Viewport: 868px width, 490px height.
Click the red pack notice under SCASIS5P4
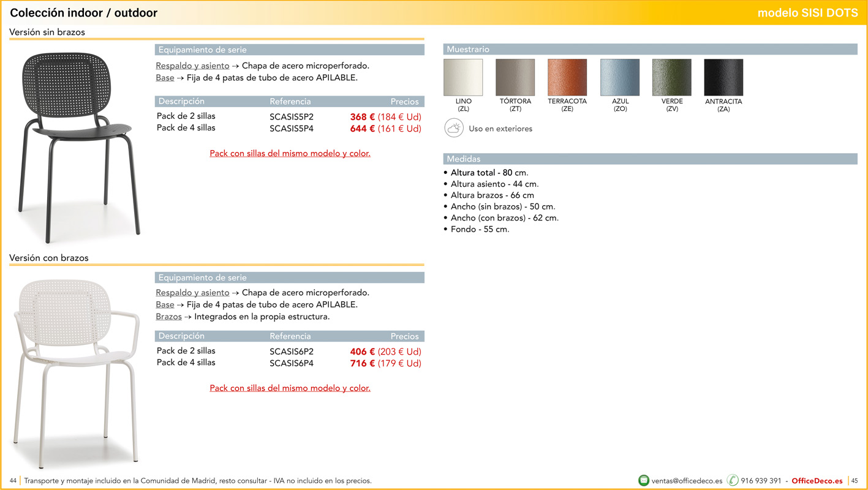(x=290, y=154)
